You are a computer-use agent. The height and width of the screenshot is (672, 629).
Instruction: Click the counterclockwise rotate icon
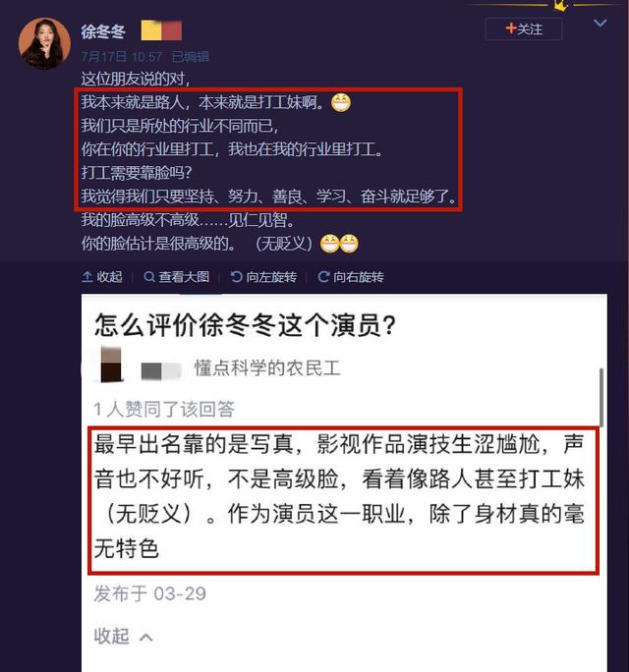coord(236,277)
